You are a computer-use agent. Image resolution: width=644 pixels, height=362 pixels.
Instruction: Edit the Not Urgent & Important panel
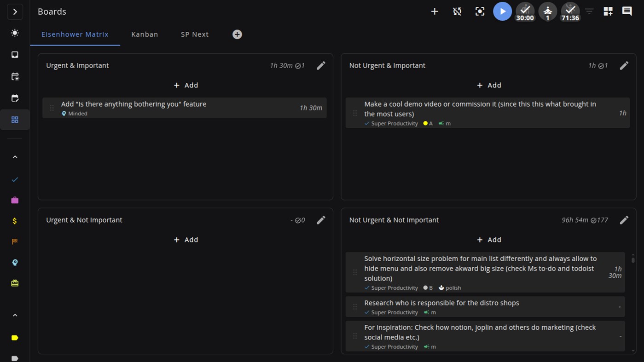pyautogui.click(x=624, y=66)
